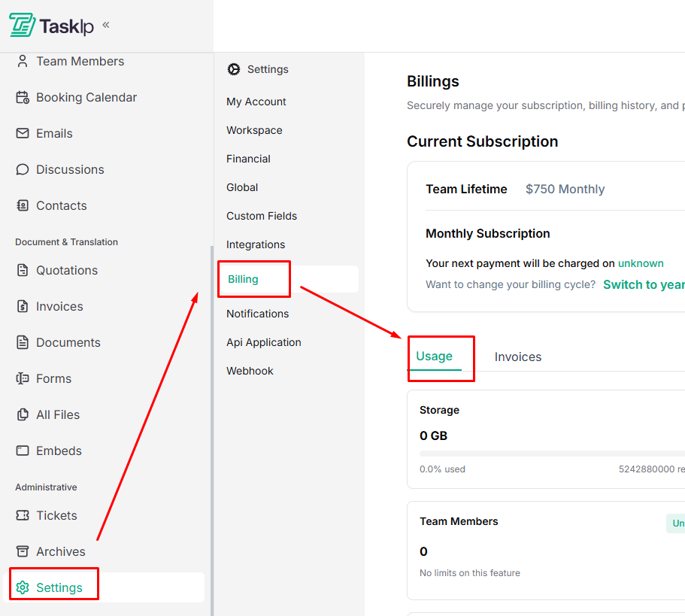This screenshot has width=685, height=616.
Task: Click the All Files icon
Action: pos(23,414)
